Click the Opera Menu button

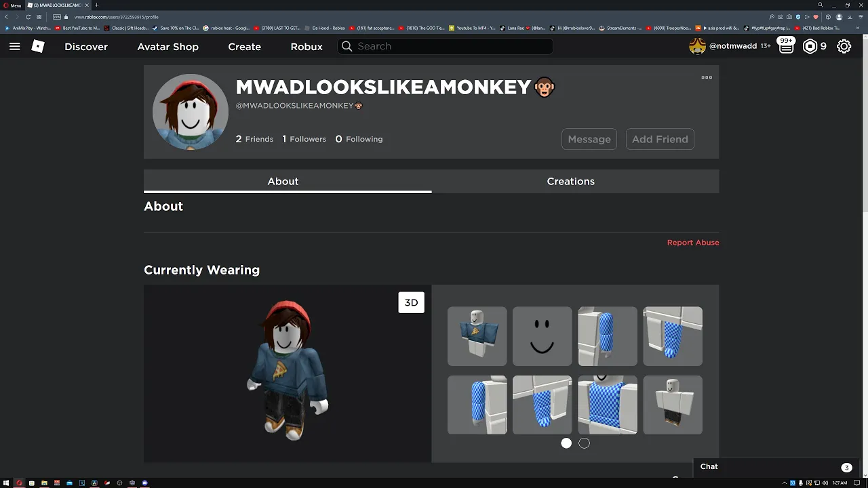click(12, 5)
